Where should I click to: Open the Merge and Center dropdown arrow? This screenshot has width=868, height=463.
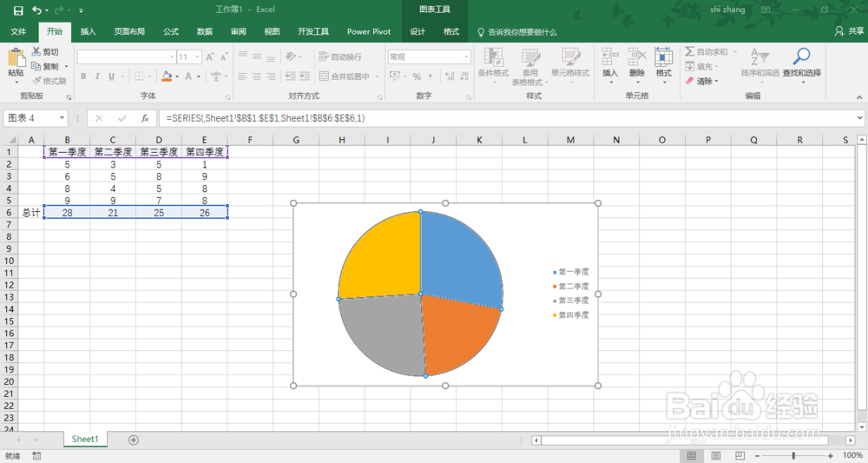pyautogui.click(x=378, y=76)
